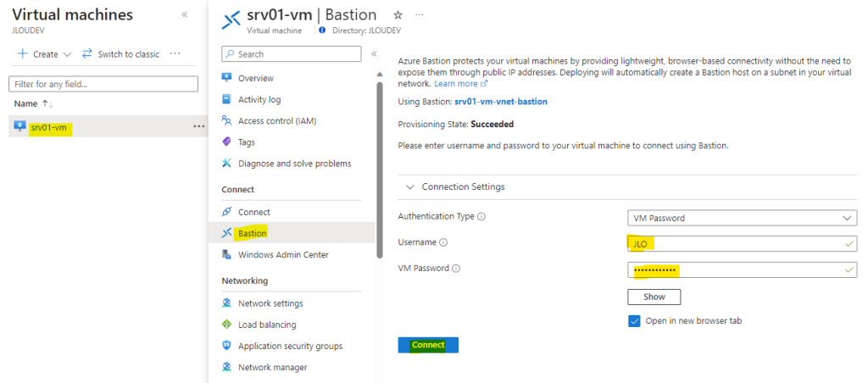Open Application security groups
The image size is (868, 383).
pyautogui.click(x=290, y=346)
